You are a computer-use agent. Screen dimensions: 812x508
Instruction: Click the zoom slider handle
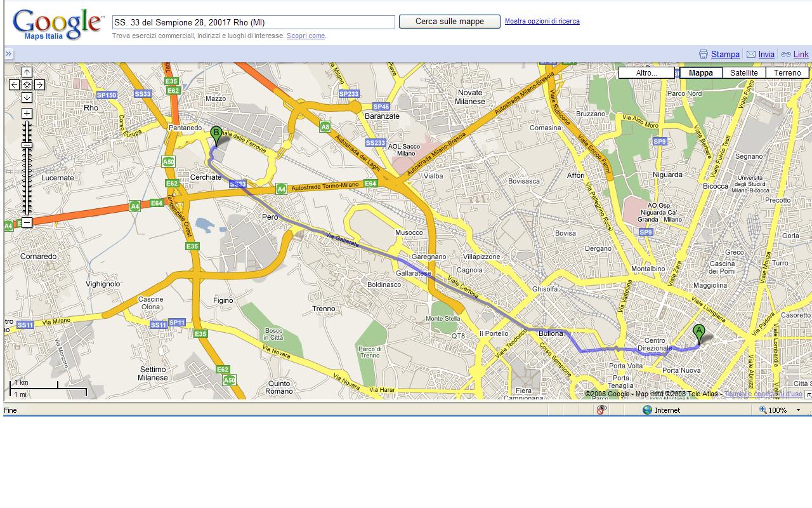27,145
